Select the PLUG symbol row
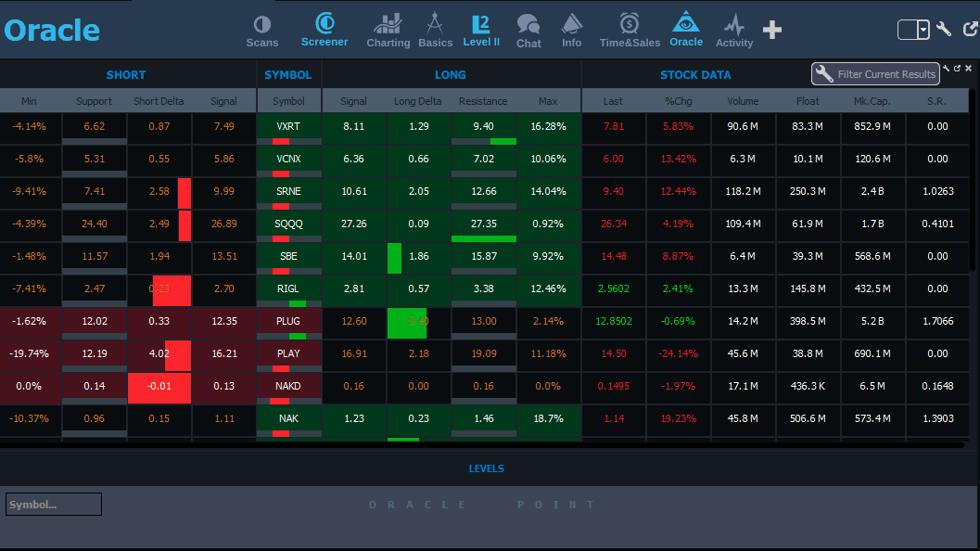The width and height of the screenshot is (980, 551). tap(288, 321)
